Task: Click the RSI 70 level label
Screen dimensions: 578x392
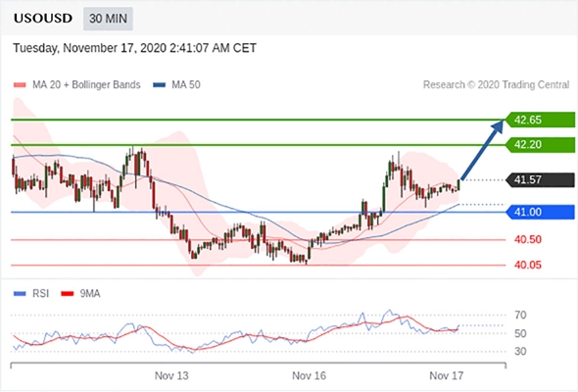Action: tap(520, 316)
